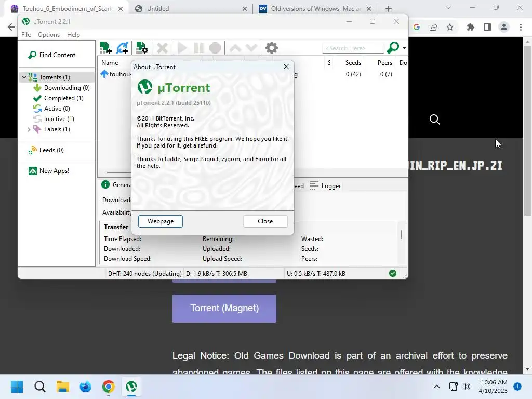Click Chrome back arrow button
The height and width of the screenshot is (399, 532).
11,27
